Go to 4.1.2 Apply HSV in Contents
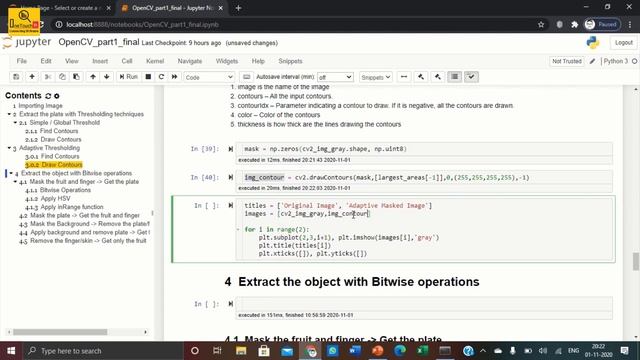This screenshot has height=360, width=640. pos(47,198)
